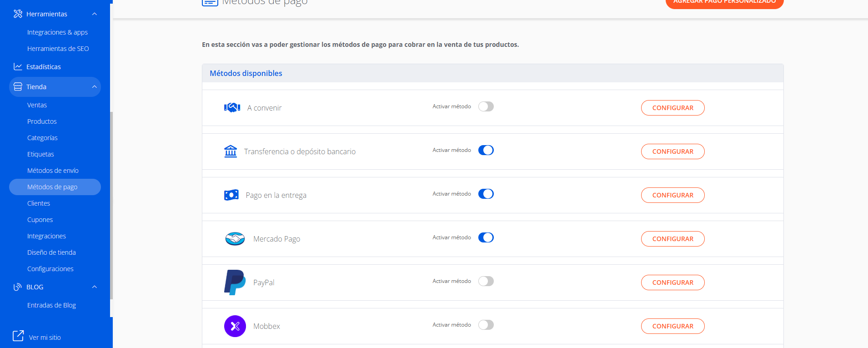The width and height of the screenshot is (868, 348).
Task: Click the BLOG icon in sidebar
Action: click(18, 287)
